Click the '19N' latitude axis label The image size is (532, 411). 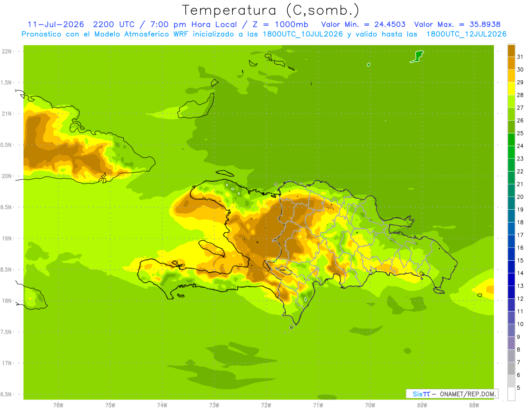coord(7,239)
